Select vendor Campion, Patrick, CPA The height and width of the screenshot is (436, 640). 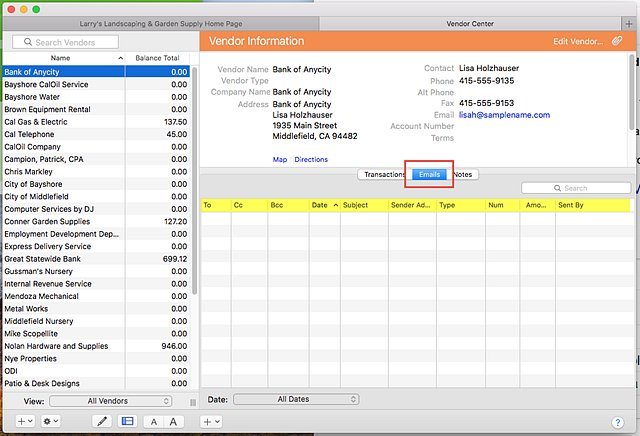96,159
